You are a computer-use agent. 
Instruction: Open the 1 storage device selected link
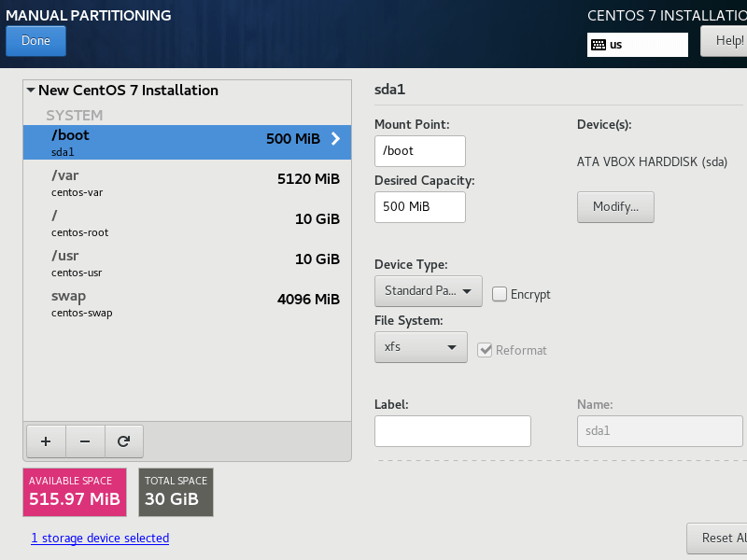[x=100, y=539]
